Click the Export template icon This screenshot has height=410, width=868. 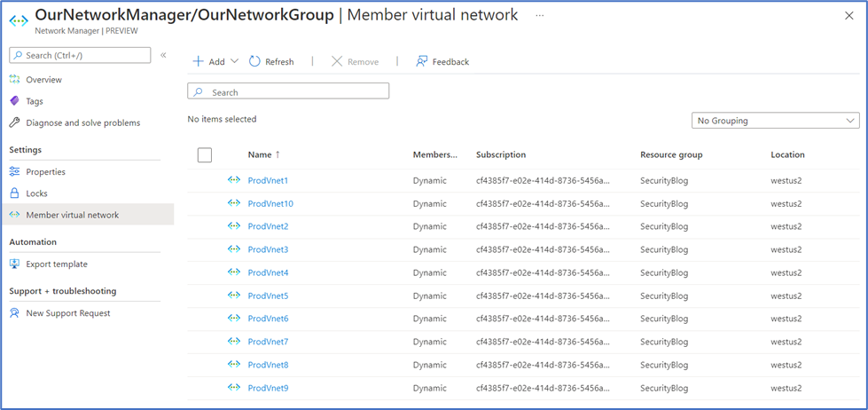click(x=15, y=264)
